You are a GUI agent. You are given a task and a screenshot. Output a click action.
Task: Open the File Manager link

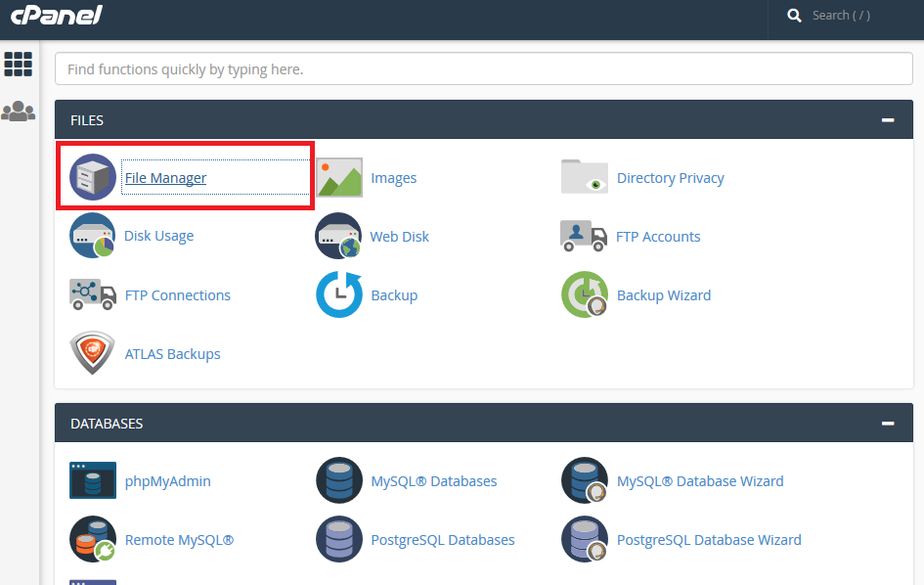(165, 177)
